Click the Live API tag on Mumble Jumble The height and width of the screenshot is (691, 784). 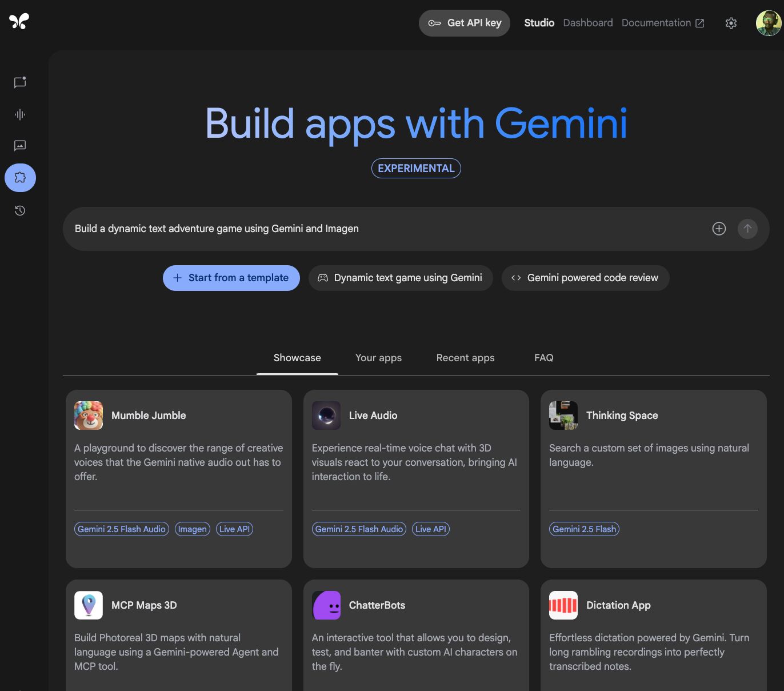point(234,529)
